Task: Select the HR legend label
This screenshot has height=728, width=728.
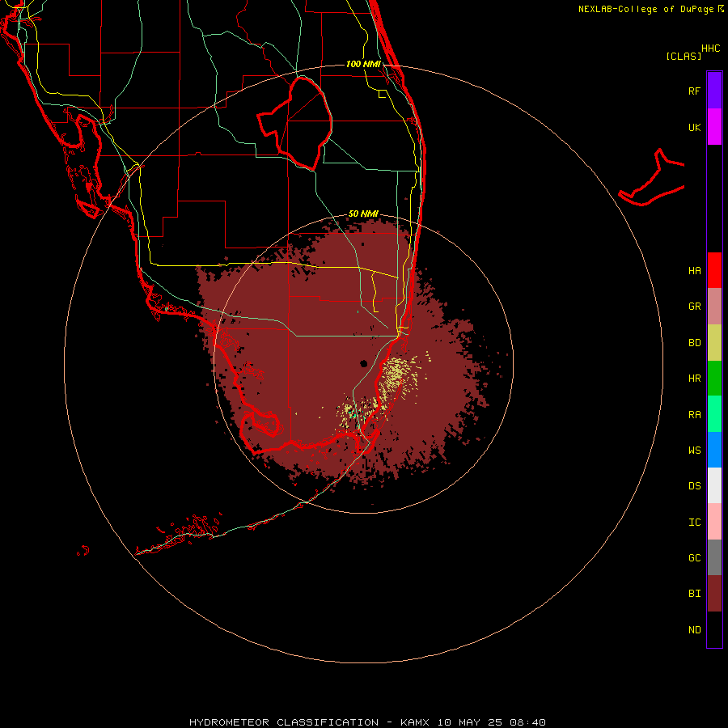Action: (x=694, y=379)
